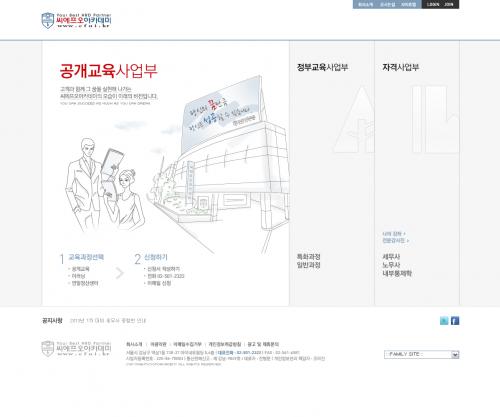
Task: Click LOGIN in the top bar
Action: click(433, 4)
